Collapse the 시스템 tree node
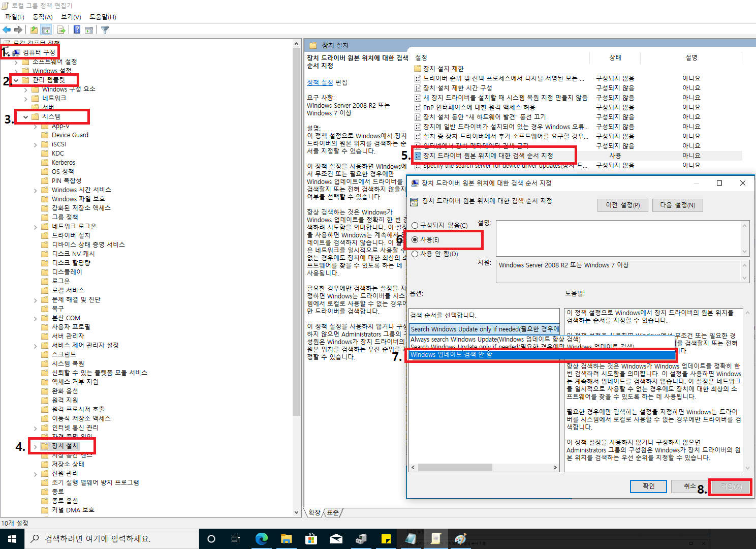 [25, 117]
